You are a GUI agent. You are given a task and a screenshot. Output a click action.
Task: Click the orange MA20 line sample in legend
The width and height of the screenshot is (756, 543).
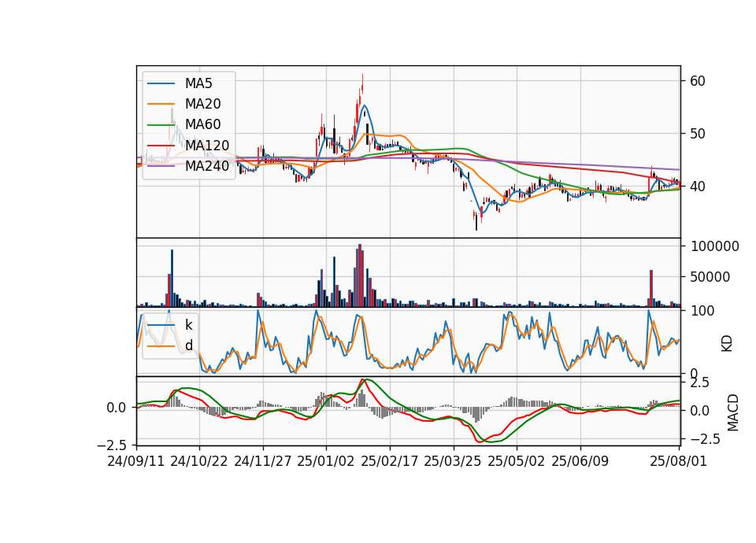[161, 104]
